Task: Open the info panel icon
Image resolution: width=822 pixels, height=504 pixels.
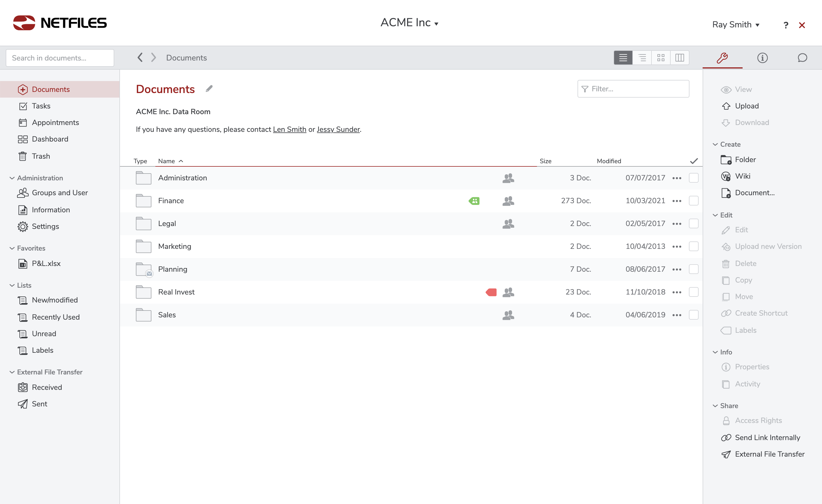Action: click(x=762, y=58)
